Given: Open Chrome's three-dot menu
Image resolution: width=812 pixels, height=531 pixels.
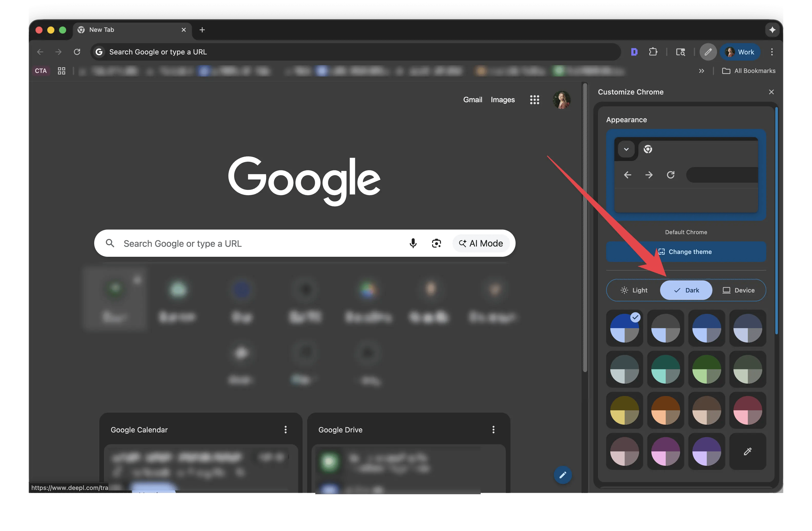Looking at the screenshot, I should [772, 52].
